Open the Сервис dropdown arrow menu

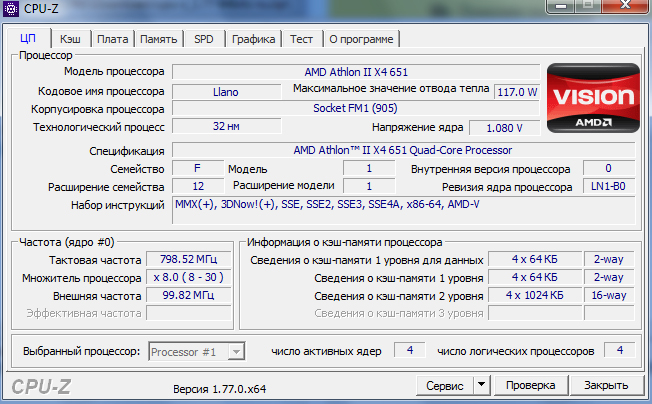tap(481, 385)
